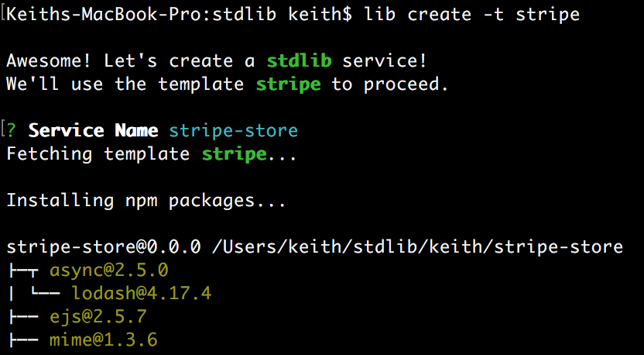Click the 'async@2.5.0' tree entry

click(109, 271)
